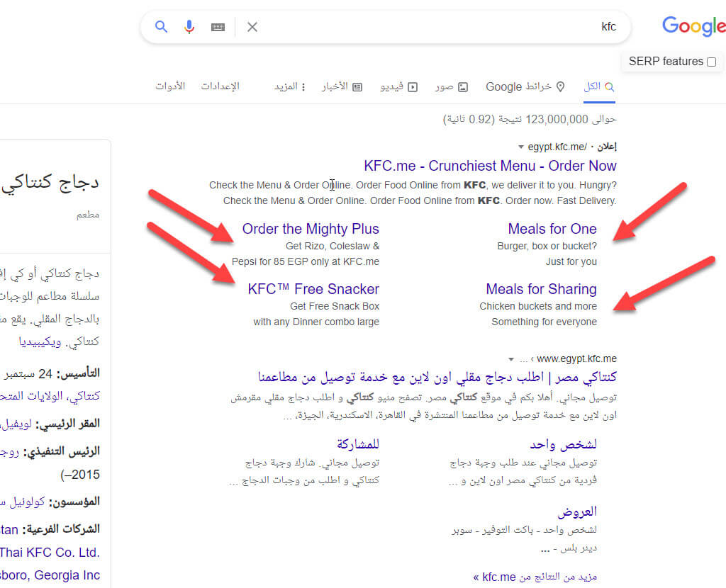726x588 pixels.
Task: Open the ويكيبيديا link in knowledge panel
Action: click(40, 342)
